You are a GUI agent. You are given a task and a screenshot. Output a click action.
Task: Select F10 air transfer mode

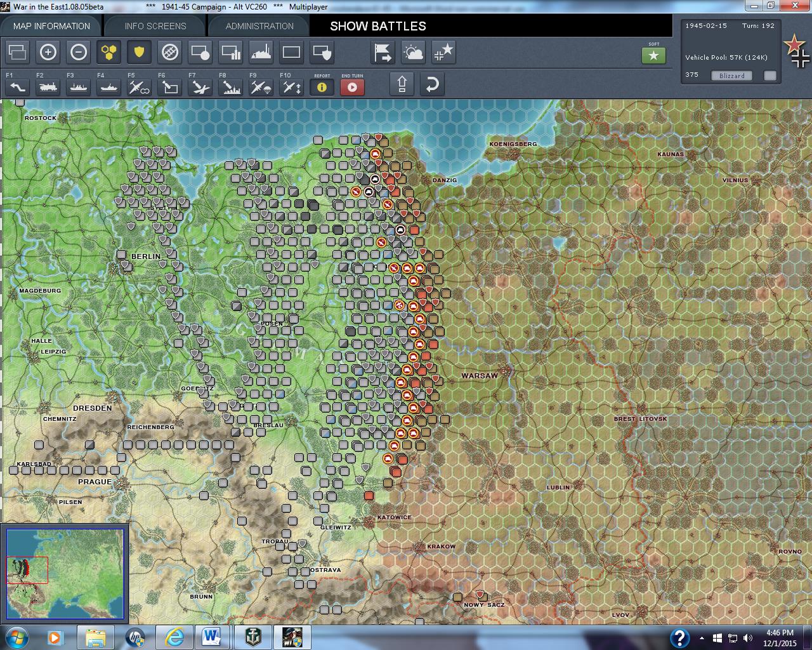tap(292, 86)
